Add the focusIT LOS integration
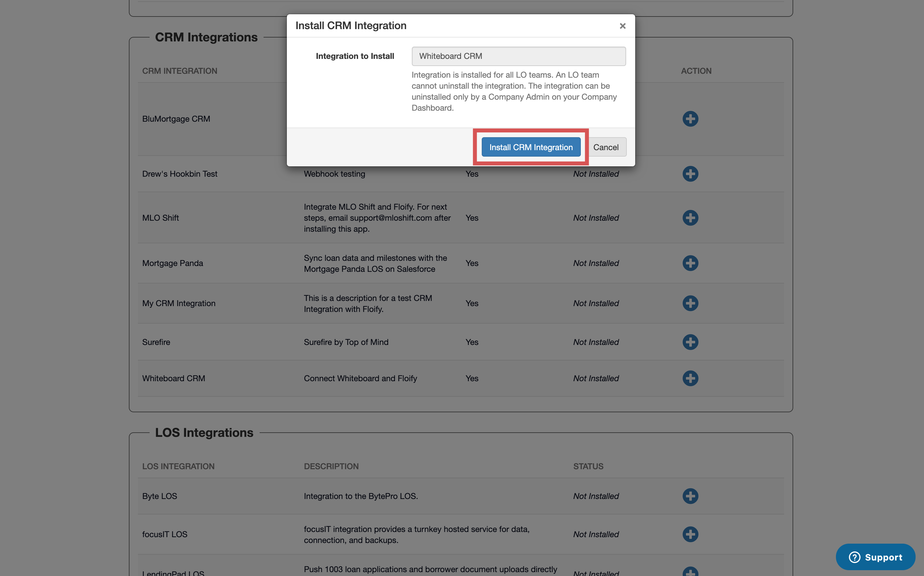 click(x=690, y=534)
